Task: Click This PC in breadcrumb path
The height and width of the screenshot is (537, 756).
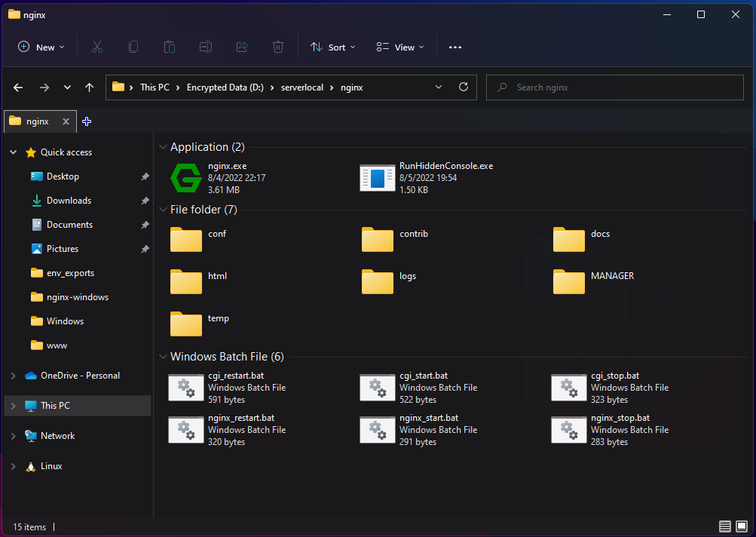Action: pos(155,87)
